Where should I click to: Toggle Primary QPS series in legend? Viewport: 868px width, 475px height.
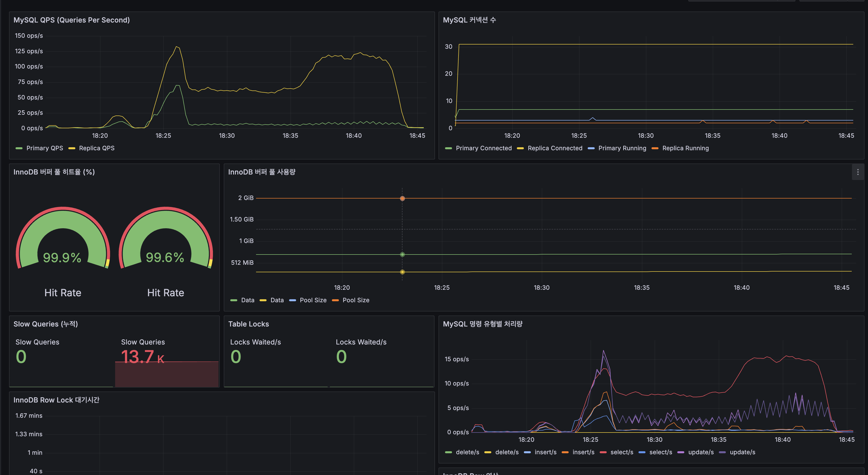(x=45, y=148)
